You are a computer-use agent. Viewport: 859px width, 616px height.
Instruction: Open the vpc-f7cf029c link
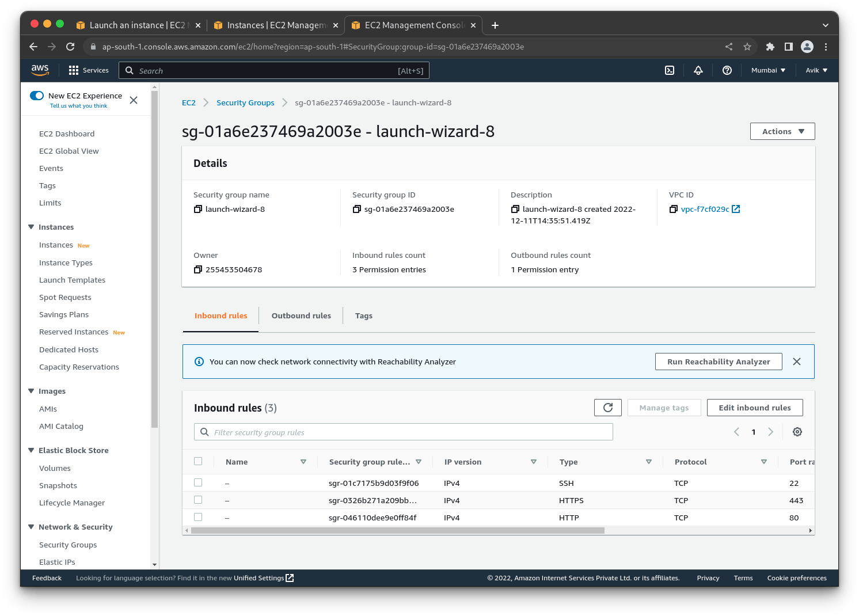706,209
